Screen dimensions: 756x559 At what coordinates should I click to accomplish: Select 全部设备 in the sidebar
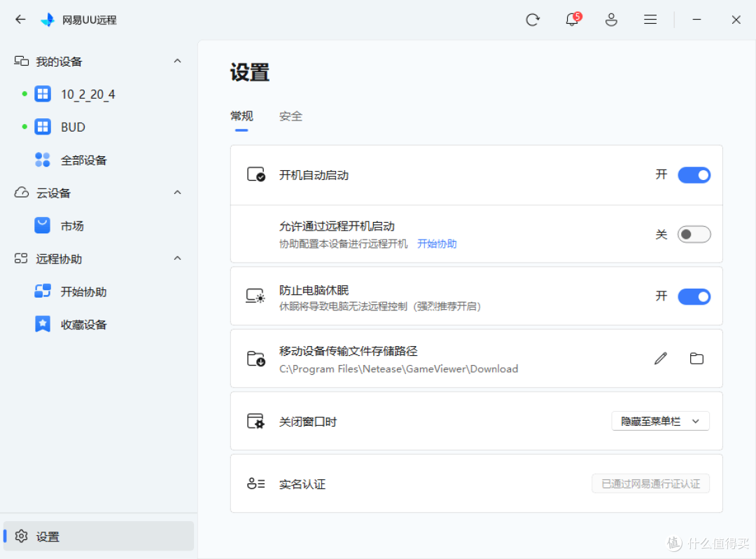coord(83,160)
